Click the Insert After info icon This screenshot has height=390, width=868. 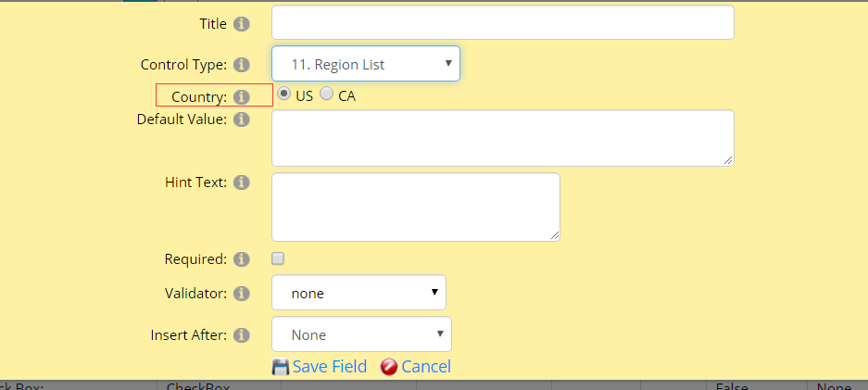(x=241, y=335)
